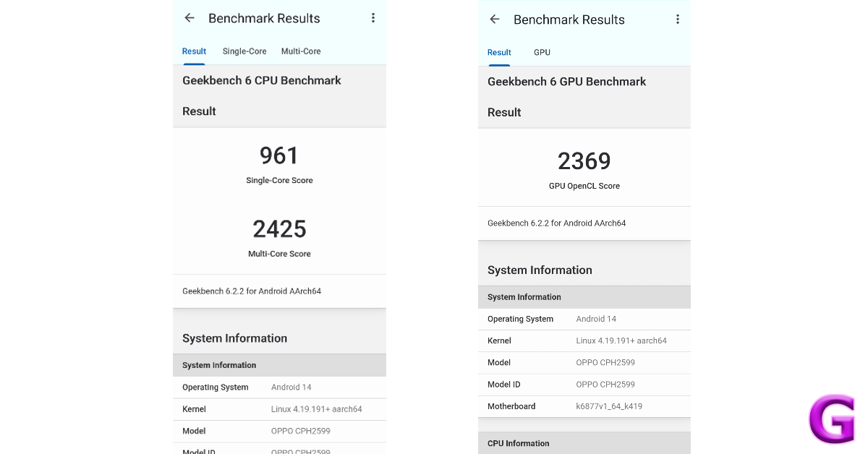Click 'System Information' heading in GPU screen

[x=540, y=270]
